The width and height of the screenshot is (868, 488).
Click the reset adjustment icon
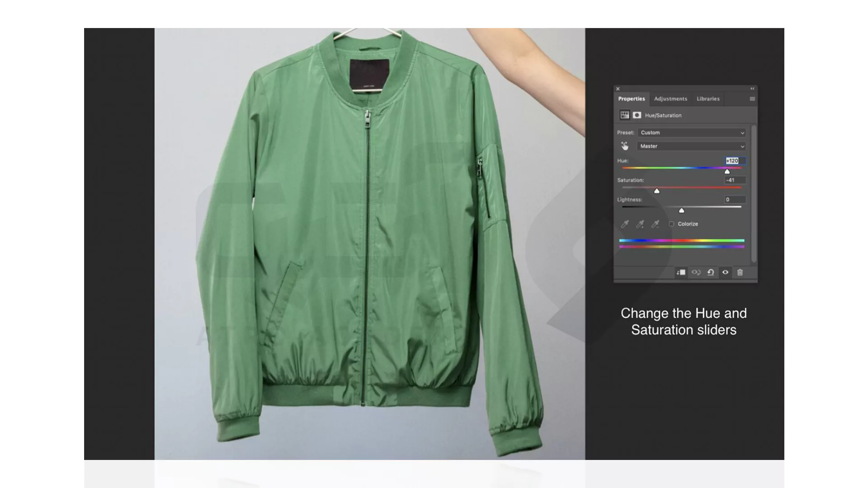710,272
